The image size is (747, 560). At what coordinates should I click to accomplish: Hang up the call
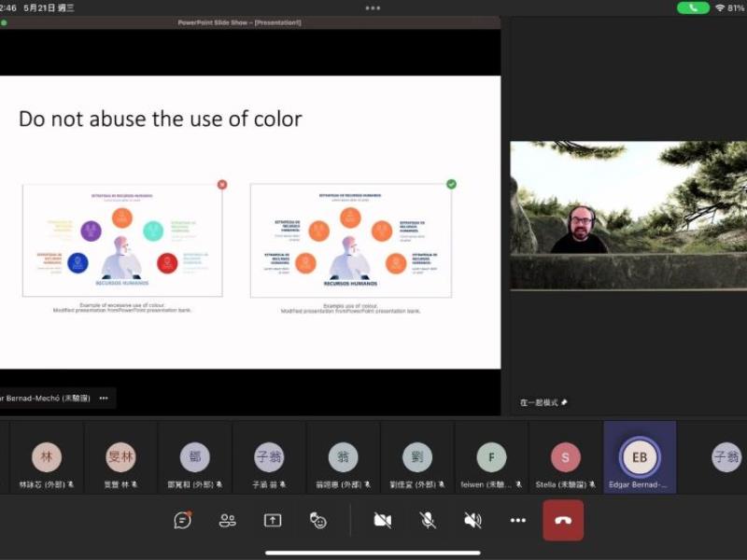pos(563,521)
